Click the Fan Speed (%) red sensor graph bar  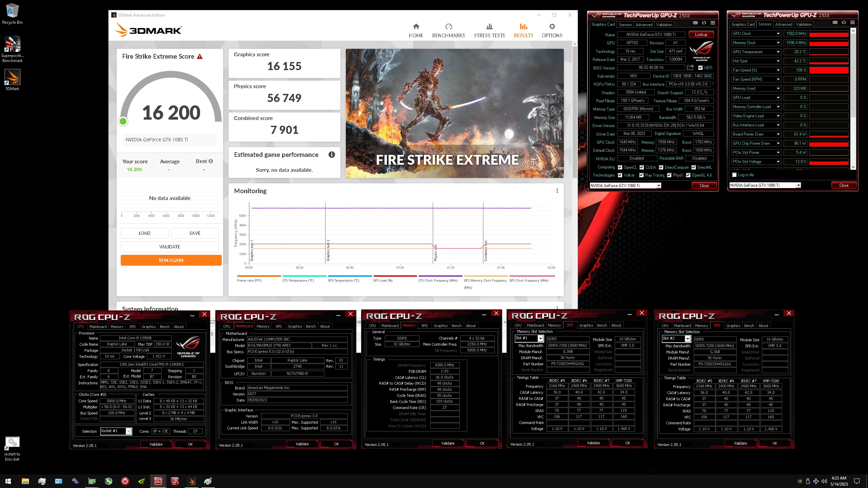click(829, 70)
